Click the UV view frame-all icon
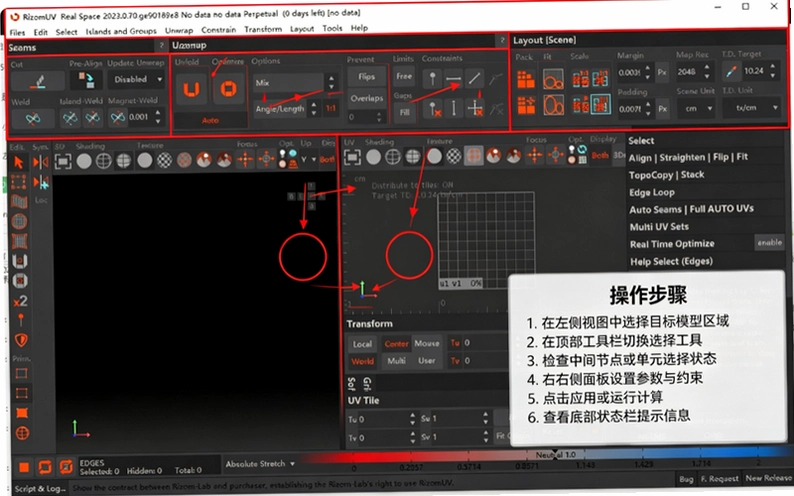Image resolution: width=794 pixels, height=496 pixels. 352,157
